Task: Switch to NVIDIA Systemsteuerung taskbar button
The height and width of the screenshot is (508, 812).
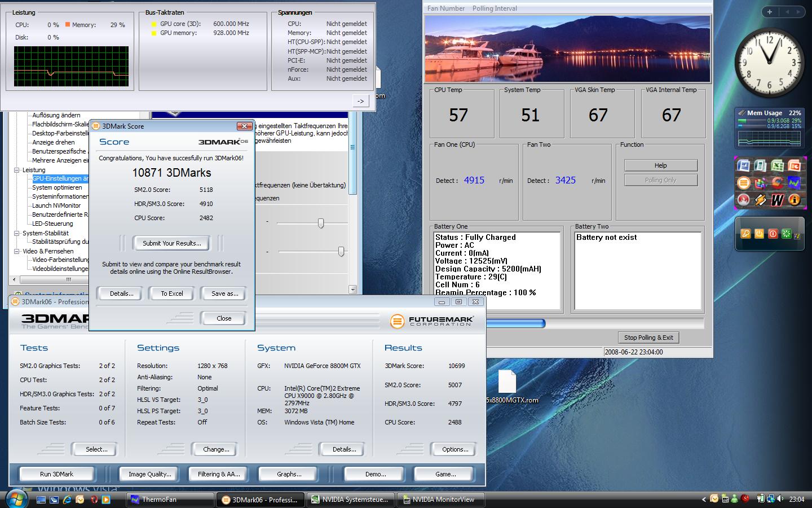Action: tap(351, 500)
